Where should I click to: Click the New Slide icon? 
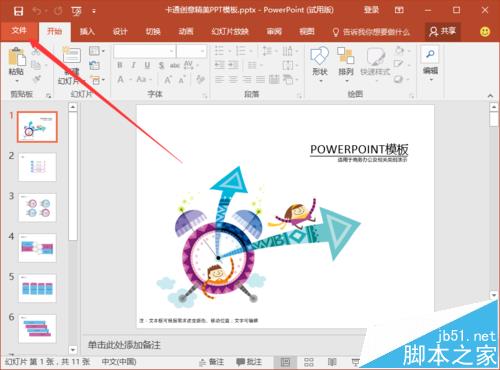[x=72, y=55]
